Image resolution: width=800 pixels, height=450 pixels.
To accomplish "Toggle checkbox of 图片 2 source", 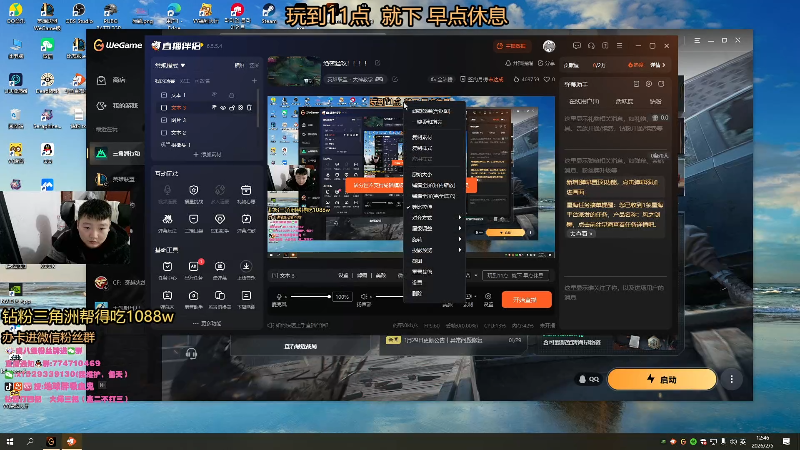I will click(164, 120).
